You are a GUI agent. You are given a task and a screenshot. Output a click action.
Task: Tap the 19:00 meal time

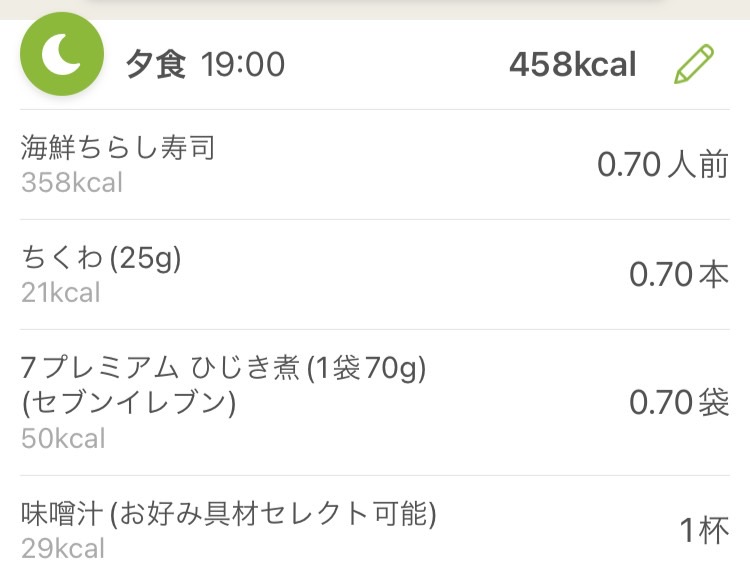coord(243,65)
